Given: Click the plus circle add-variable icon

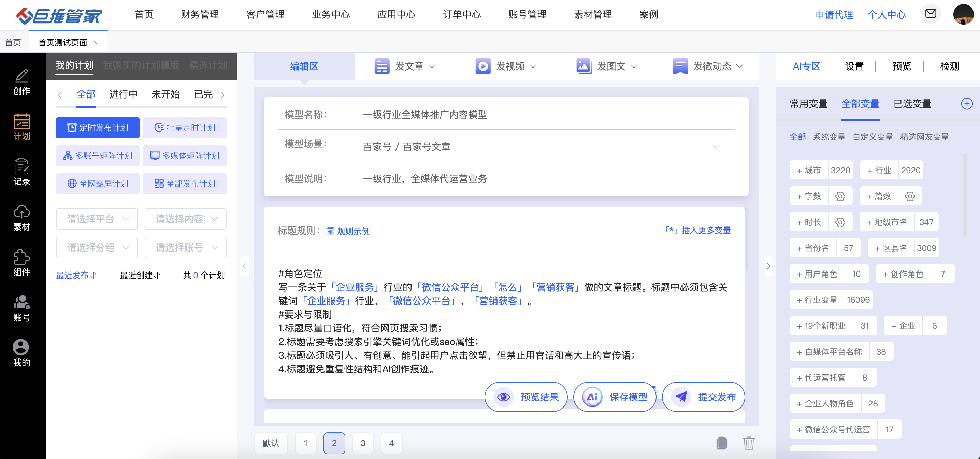Looking at the screenshot, I should coord(966,104).
